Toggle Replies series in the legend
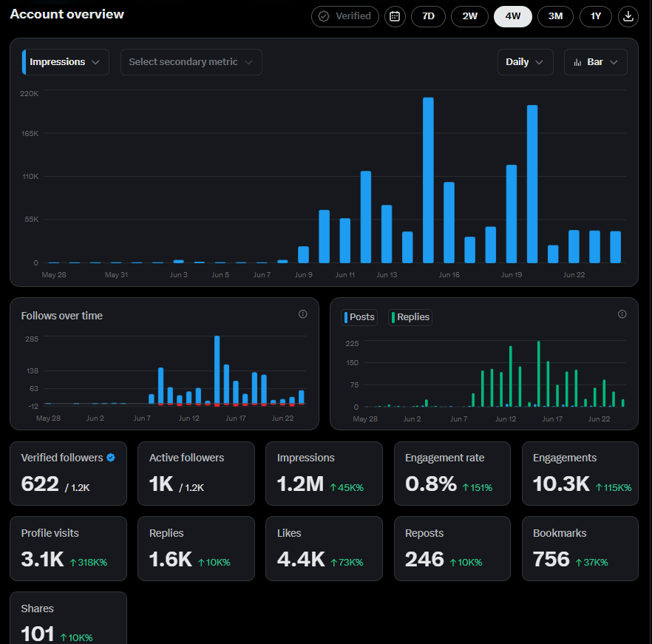 coord(410,317)
